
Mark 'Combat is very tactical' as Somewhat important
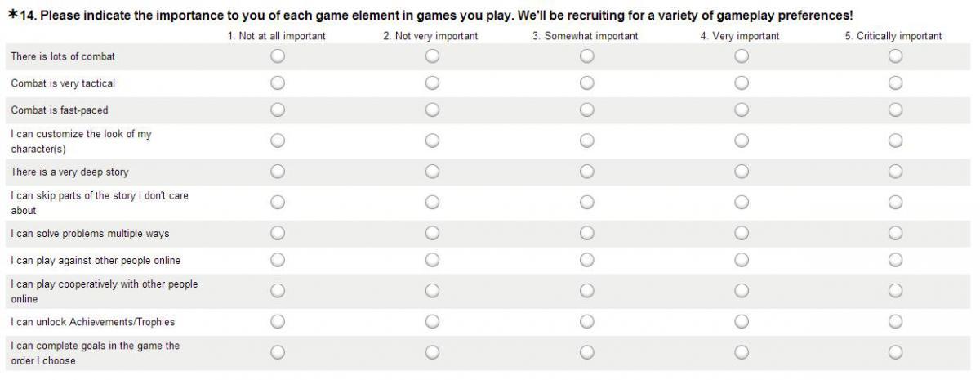click(586, 83)
